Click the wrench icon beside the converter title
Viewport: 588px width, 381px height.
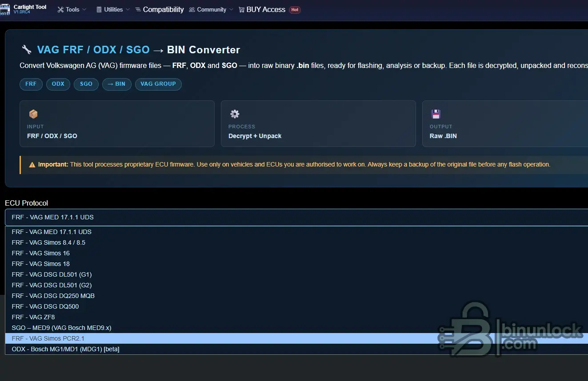pos(27,50)
